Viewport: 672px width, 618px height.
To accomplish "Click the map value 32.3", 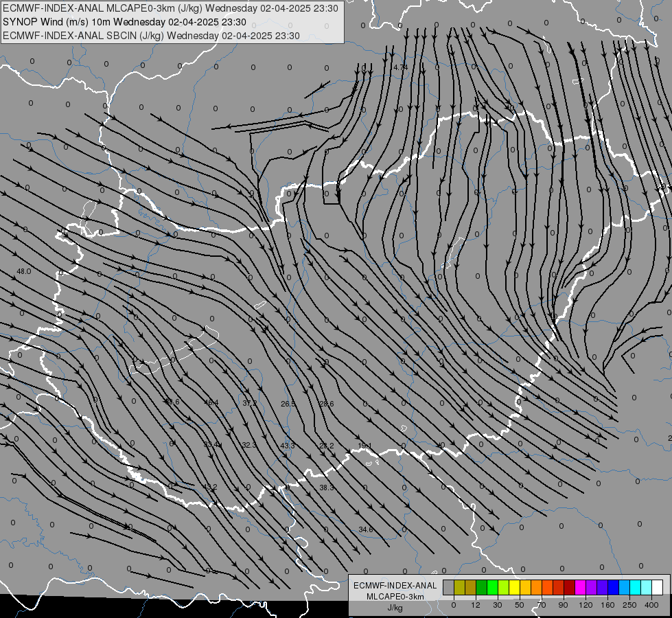I will tap(249, 445).
